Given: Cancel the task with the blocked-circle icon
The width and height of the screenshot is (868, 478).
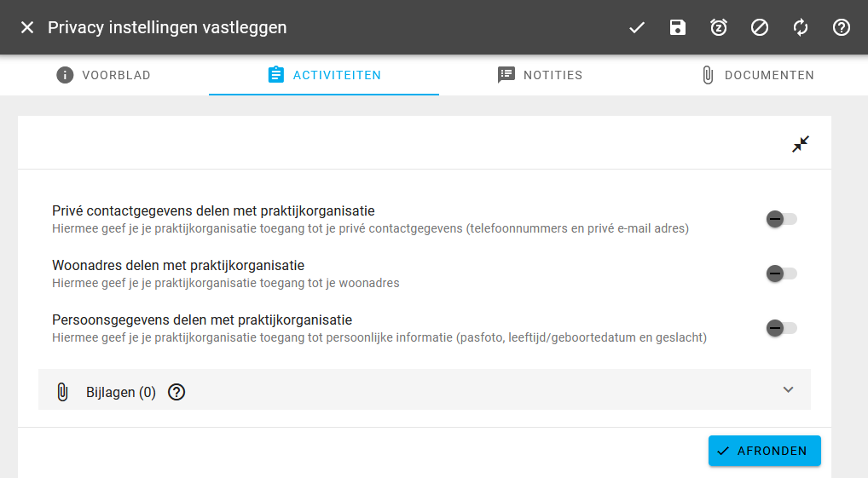Looking at the screenshot, I should [760, 27].
